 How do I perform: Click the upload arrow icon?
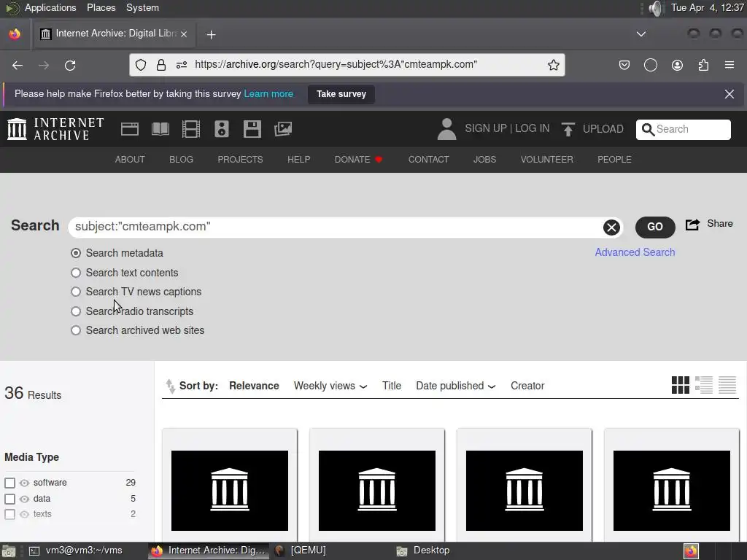[568, 129]
